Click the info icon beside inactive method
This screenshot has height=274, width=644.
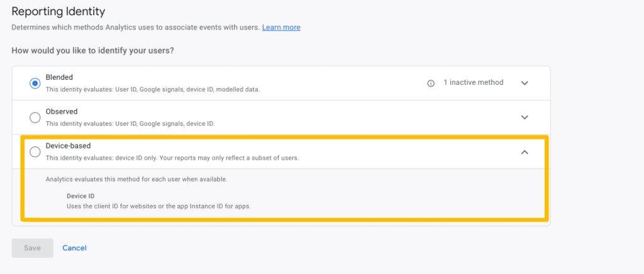(431, 83)
